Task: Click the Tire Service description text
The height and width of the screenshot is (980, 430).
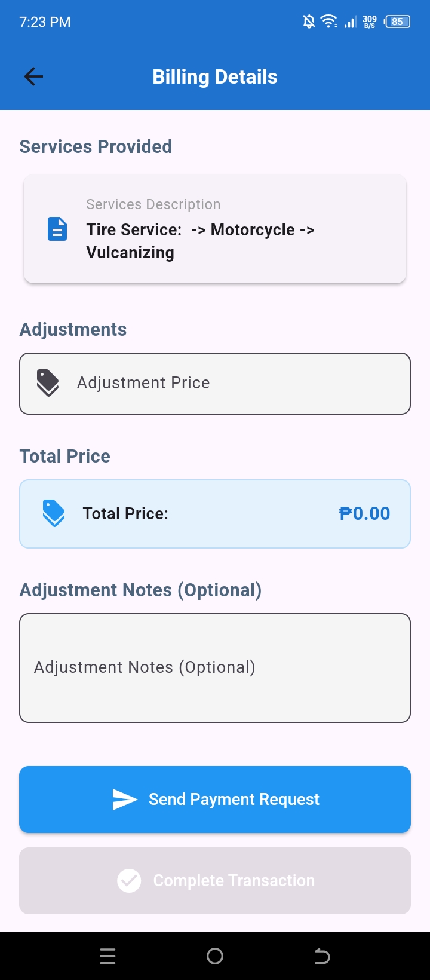Action: tap(201, 241)
